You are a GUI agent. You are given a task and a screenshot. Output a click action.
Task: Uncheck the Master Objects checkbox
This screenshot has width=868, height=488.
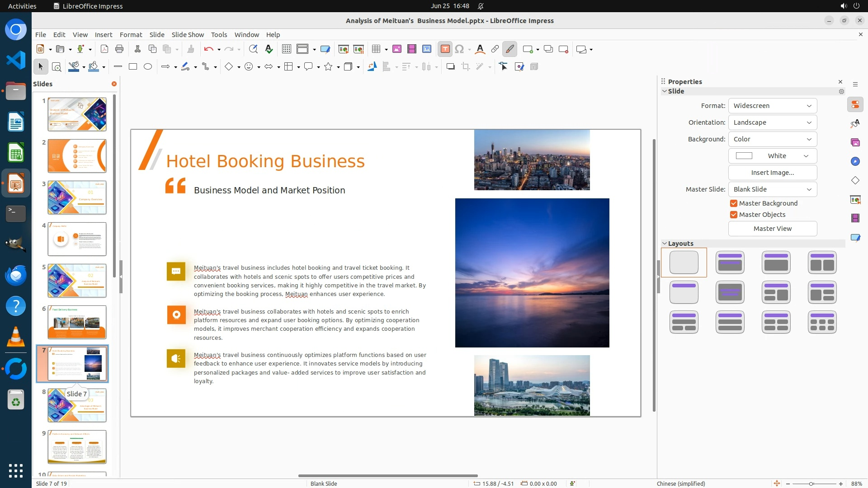[x=734, y=215]
